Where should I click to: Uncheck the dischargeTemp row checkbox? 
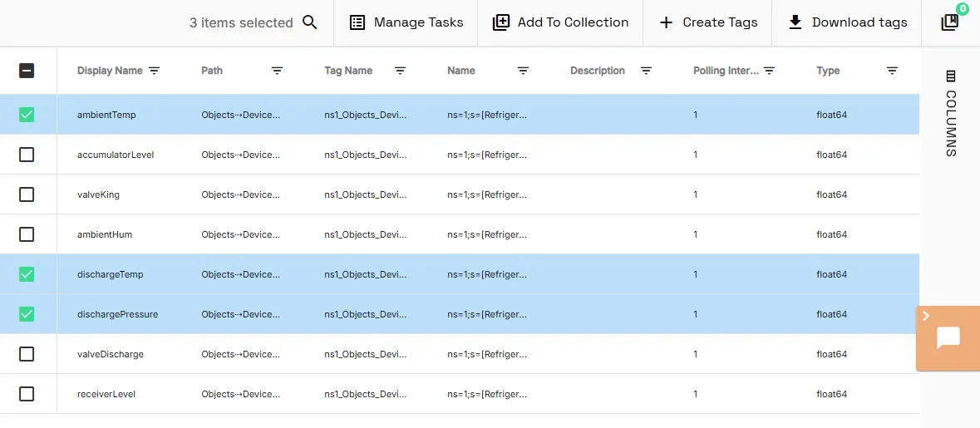[27, 274]
